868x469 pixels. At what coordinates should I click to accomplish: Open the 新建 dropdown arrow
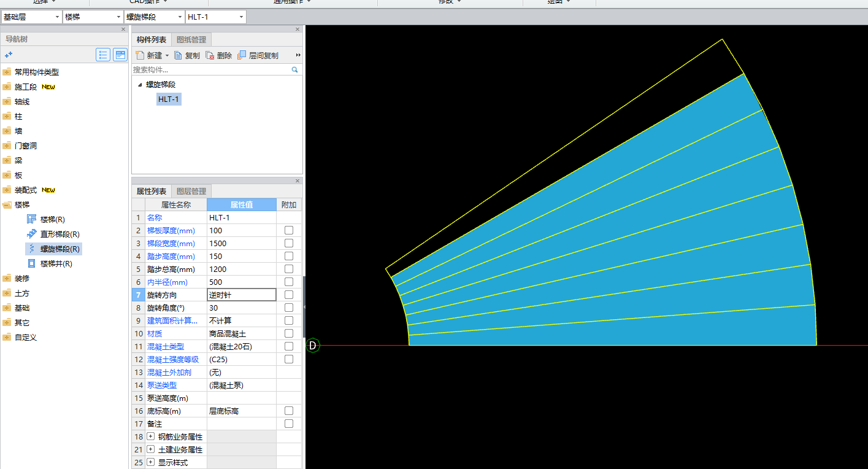point(167,56)
